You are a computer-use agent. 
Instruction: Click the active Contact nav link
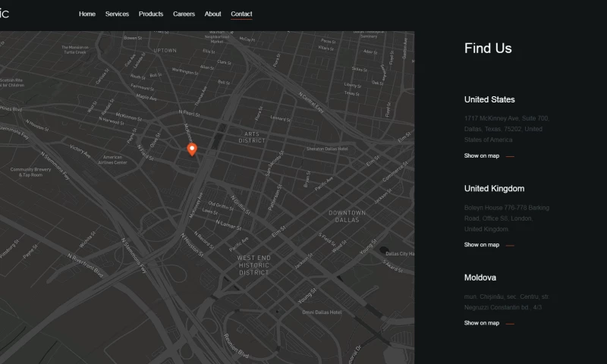pos(241,14)
